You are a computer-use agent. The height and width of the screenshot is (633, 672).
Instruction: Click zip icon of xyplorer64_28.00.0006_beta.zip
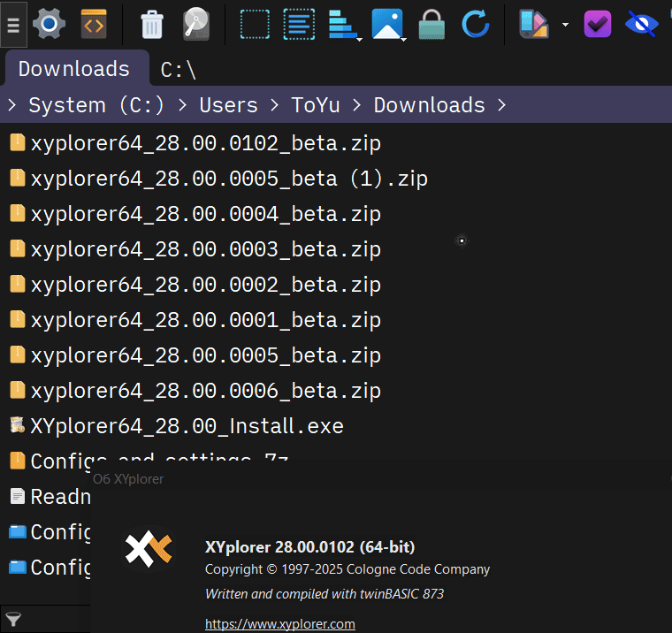17,390
